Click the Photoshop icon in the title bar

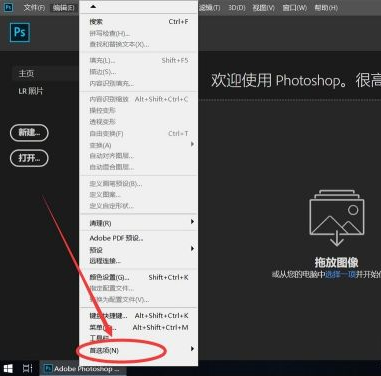pos(8,7)
